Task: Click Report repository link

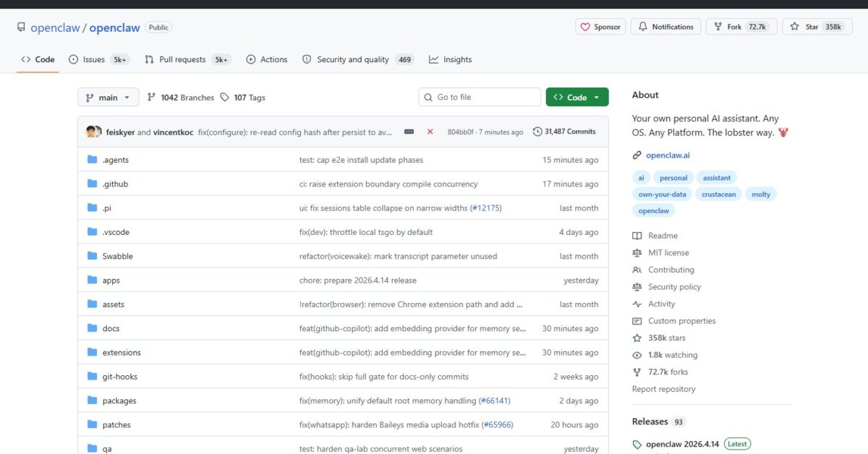Action: (663, 389)
